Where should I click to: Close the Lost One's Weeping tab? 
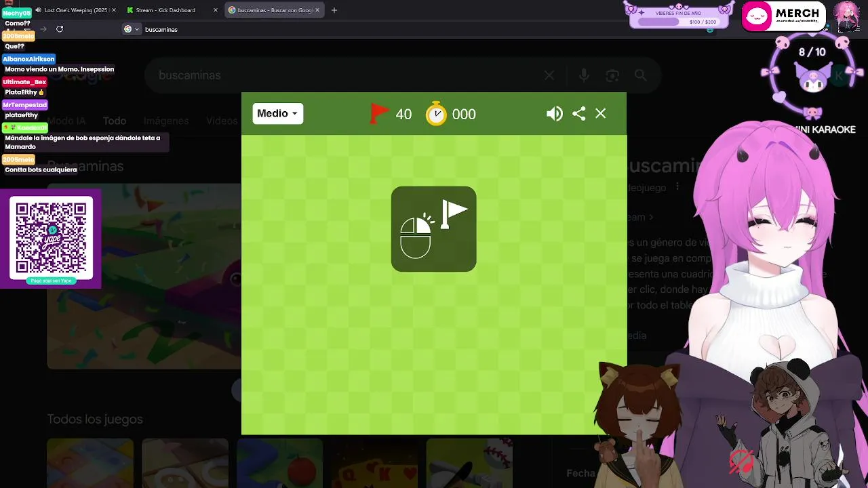pos(113,10)
